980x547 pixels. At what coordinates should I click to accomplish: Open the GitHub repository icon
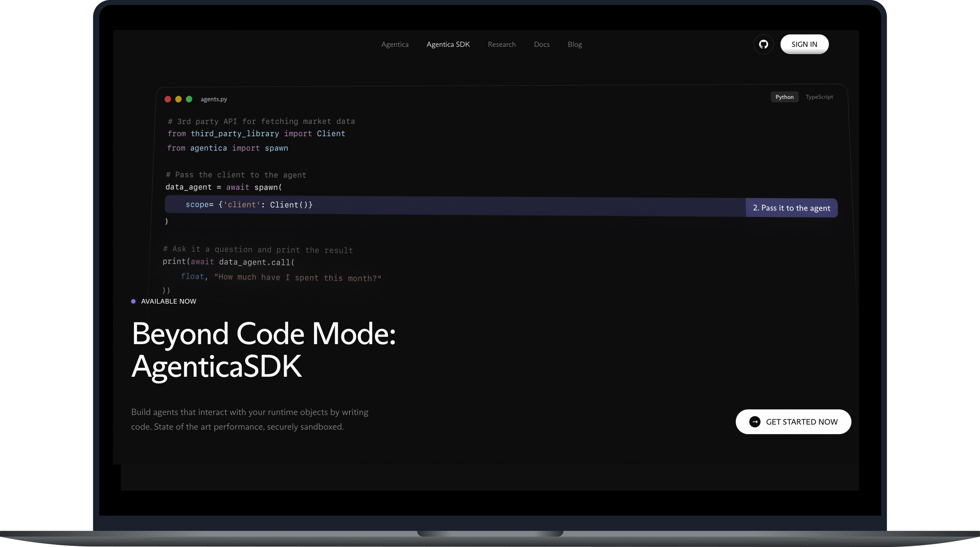pos(763,44)
